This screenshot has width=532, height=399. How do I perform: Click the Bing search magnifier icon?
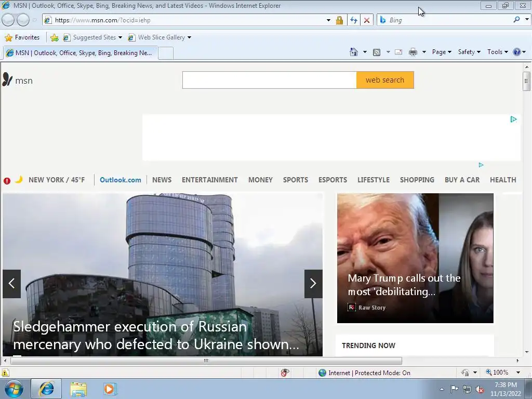coord(517,20)
